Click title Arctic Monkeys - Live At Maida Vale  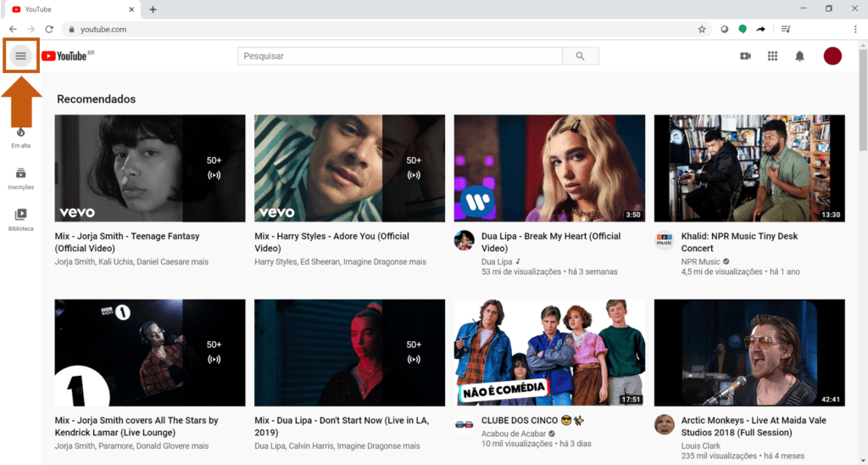pos(754,426)
